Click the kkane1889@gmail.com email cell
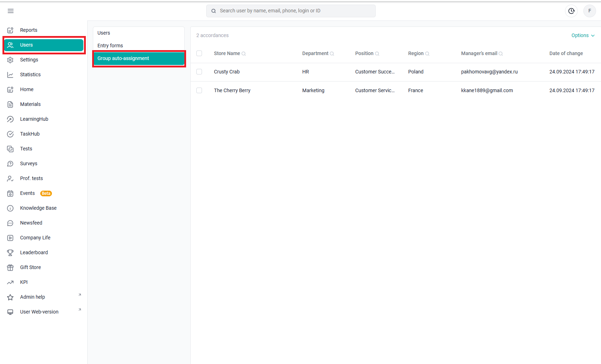 tap(487, 90)
